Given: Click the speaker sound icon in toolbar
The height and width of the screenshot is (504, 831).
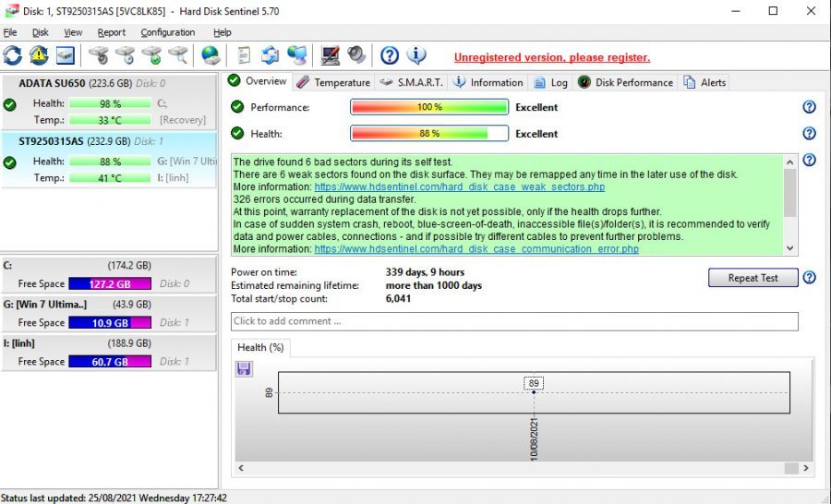Looking at the screenshot, I should (x=356, y=56).
